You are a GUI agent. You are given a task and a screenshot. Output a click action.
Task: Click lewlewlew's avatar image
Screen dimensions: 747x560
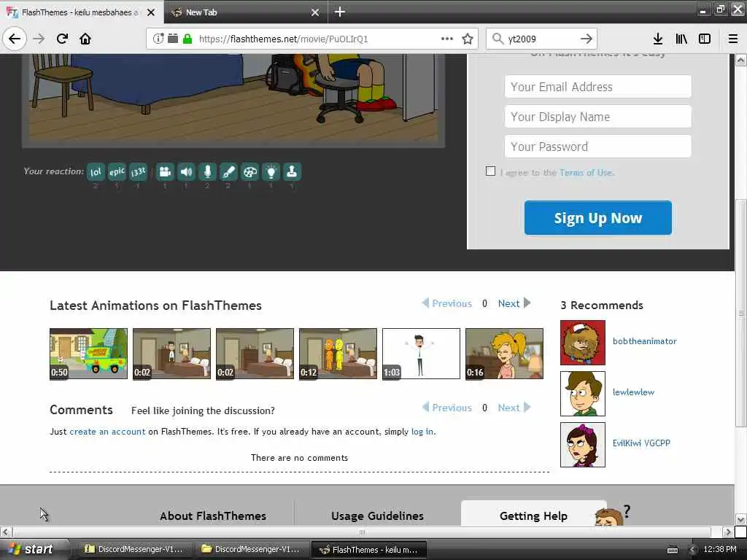click(x=583, y=393)
